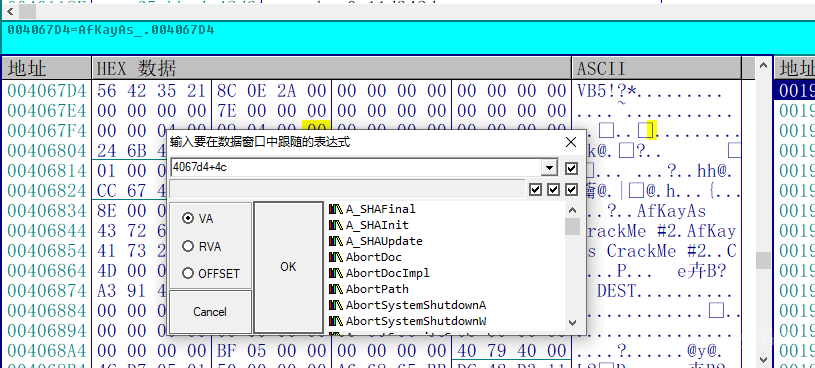This screenshot has width=815, height=368.
Task: Open the expression history dropdown arrow
Action: coord(549,168)
